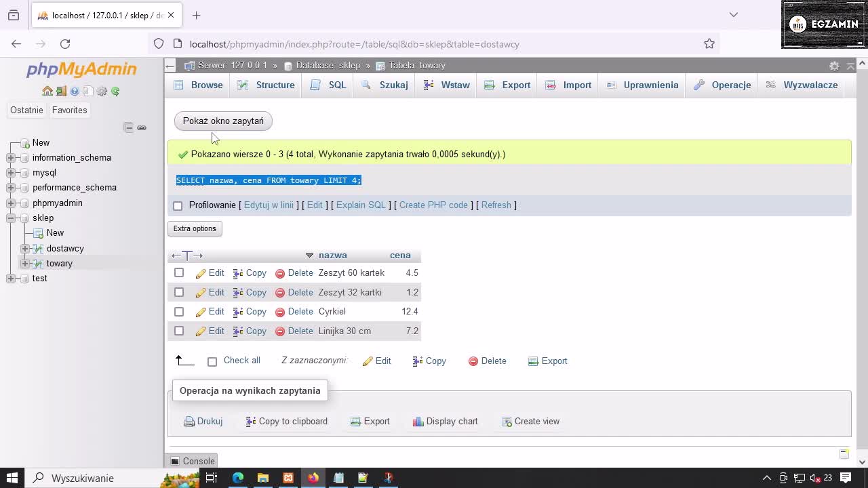Click the log out door icon
Image resolution: width=868 pixels, height=488 pixels.
coord(61,91)
